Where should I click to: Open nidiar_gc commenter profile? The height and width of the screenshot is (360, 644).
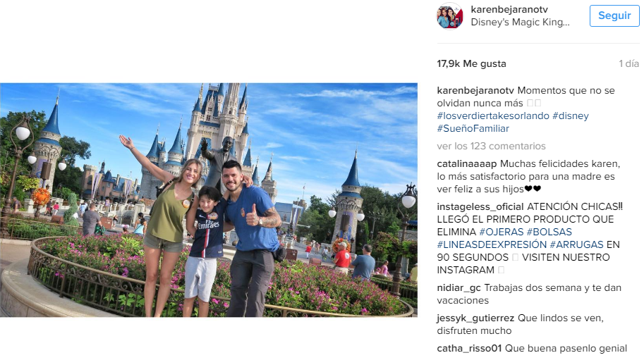click(458, 288)
